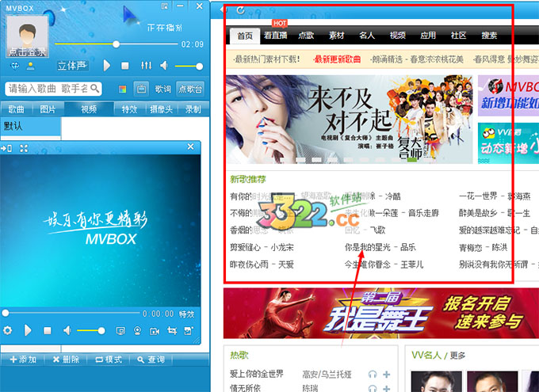The width and height of the screenshot is (539, 392).
Task: Switch to the 图片 tab
Action: coord(48,109)
